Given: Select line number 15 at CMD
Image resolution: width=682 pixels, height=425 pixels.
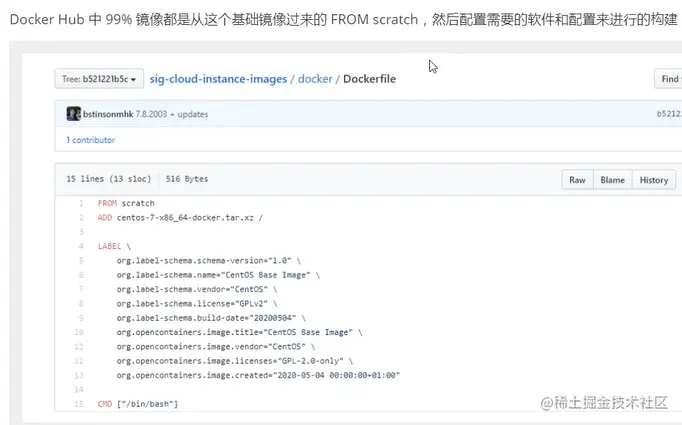Looking at the screenshot, I should pos(78,403).
